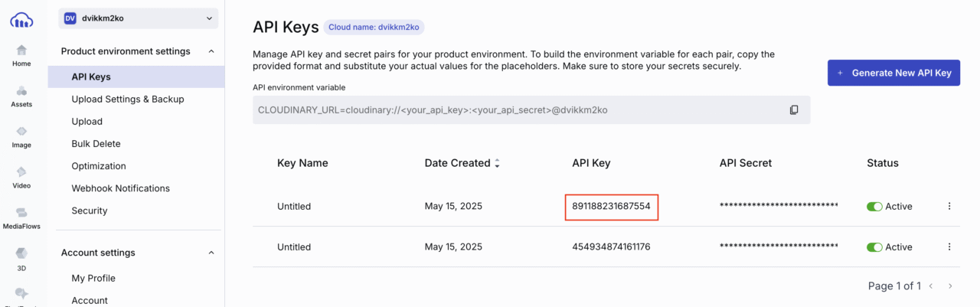The image size is (980, 307).
Task: Click the CLOUDINARY_URL environment variable field
Action: pyautogui.click(x=531, y=109)
